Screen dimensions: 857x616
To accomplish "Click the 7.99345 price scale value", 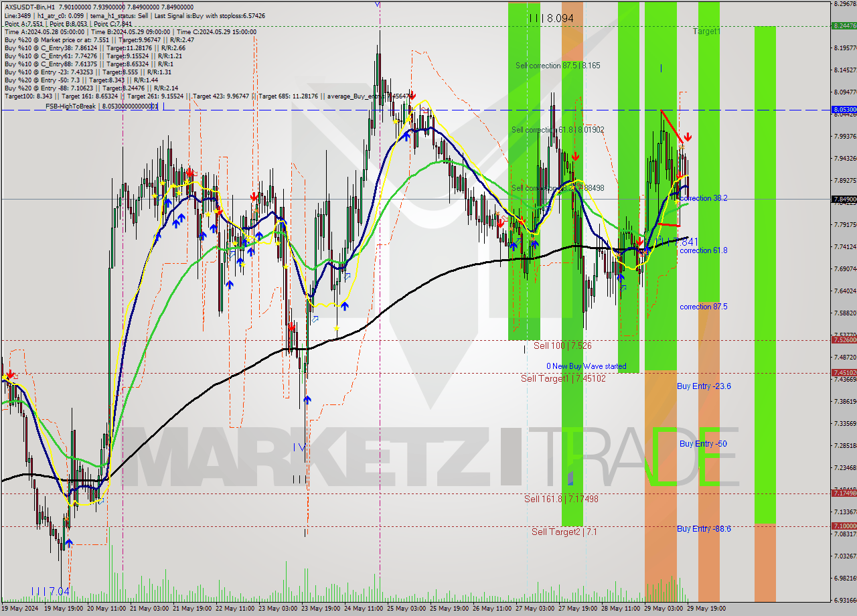I will click(x=845, y=136).
